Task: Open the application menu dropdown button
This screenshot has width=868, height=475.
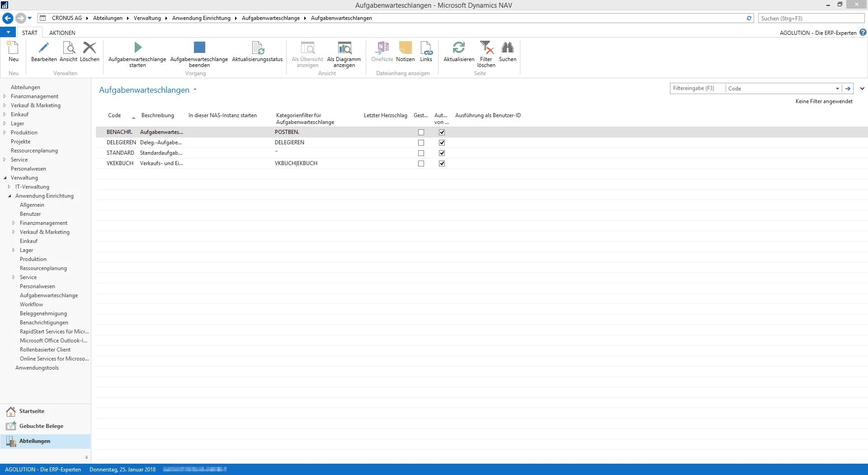Action: (8, 33)
